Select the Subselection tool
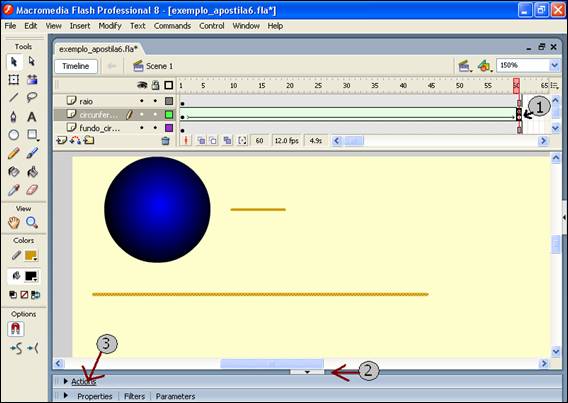This screenshot has width=568, height=403. coord(32,62)
